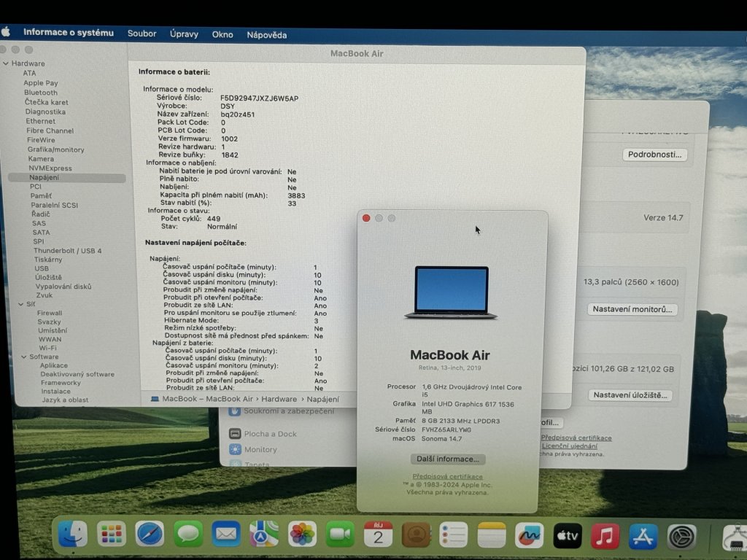Click the Plocha a Dock icon in Settings
This screenshot has height=560, width=747.
235,433
